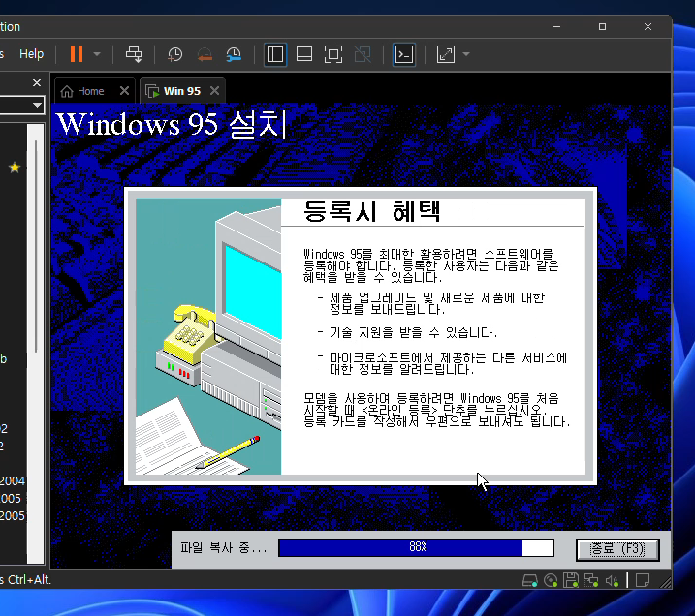The height and width of the screenshot is (616, 695).
Task: Click the Win 95 tab running-VM icon
Action: (x=152, y=91)
